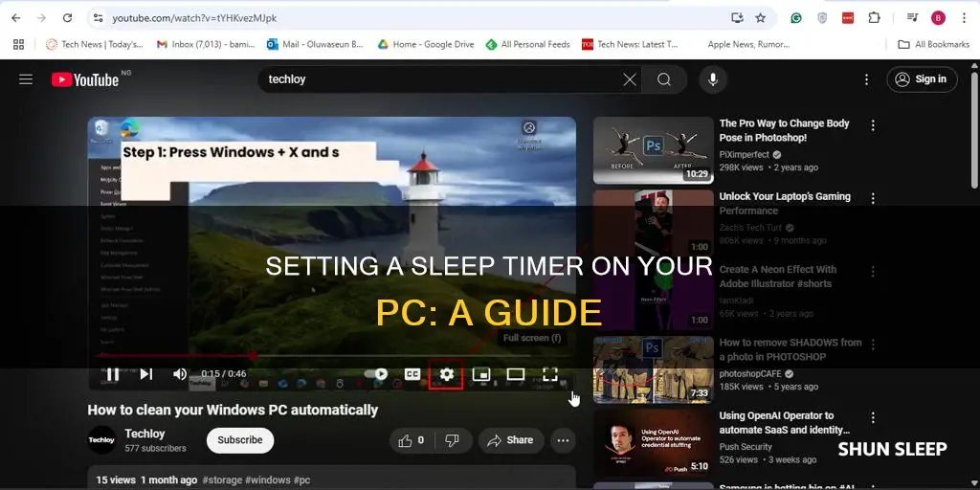The image size is (980, 490).
Task: Open Change Body Pose Photoshop thumbnail
Action: 653,150
